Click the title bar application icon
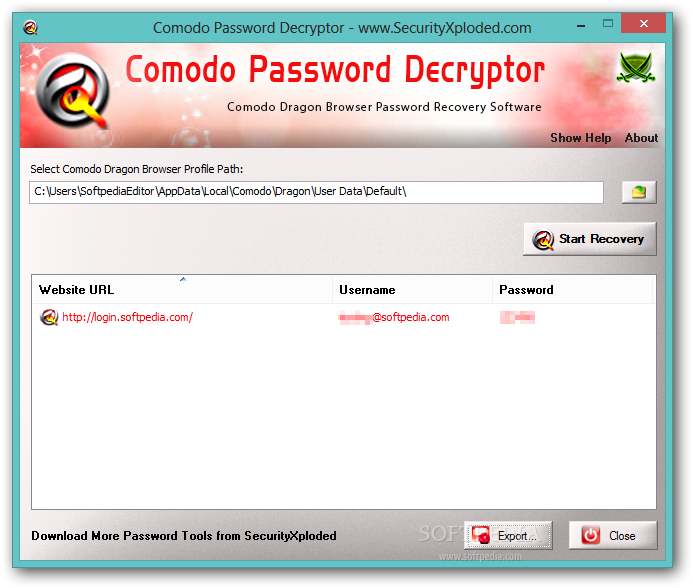The image size is (693, 588). [30, 27]
